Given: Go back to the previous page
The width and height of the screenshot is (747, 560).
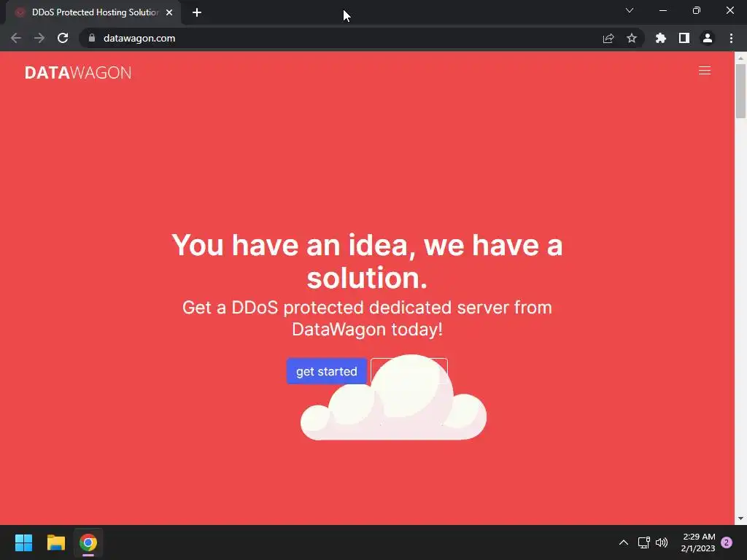Looking at the screenshot, I should point(16,38).
